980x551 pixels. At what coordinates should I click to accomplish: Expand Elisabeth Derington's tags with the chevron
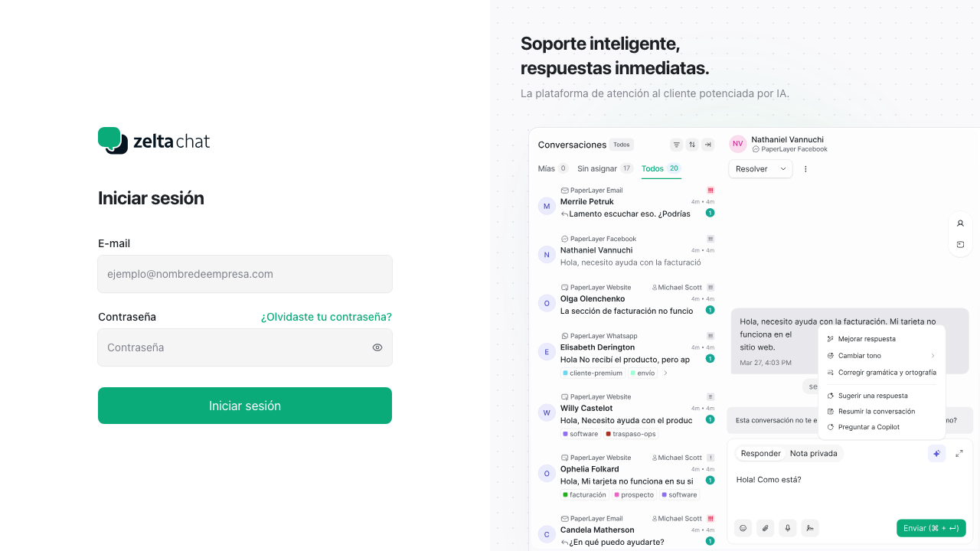(665, 373)
